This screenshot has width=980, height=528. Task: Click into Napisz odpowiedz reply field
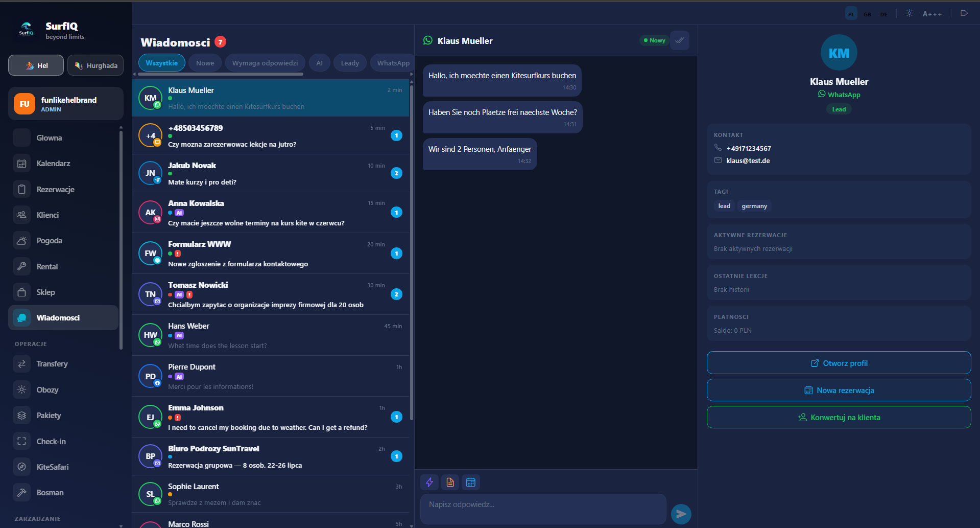pos(543,509)
